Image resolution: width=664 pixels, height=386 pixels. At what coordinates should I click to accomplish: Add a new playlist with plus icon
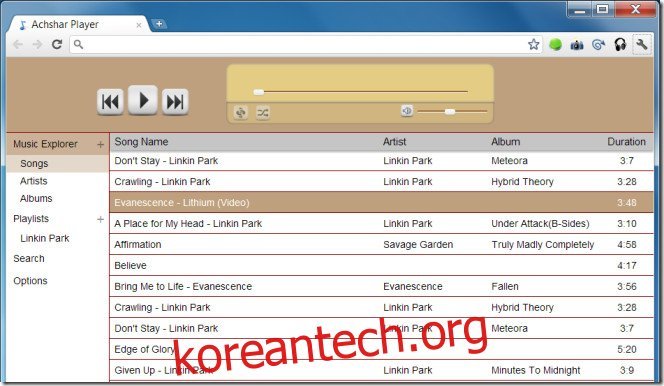coord(100,219)
